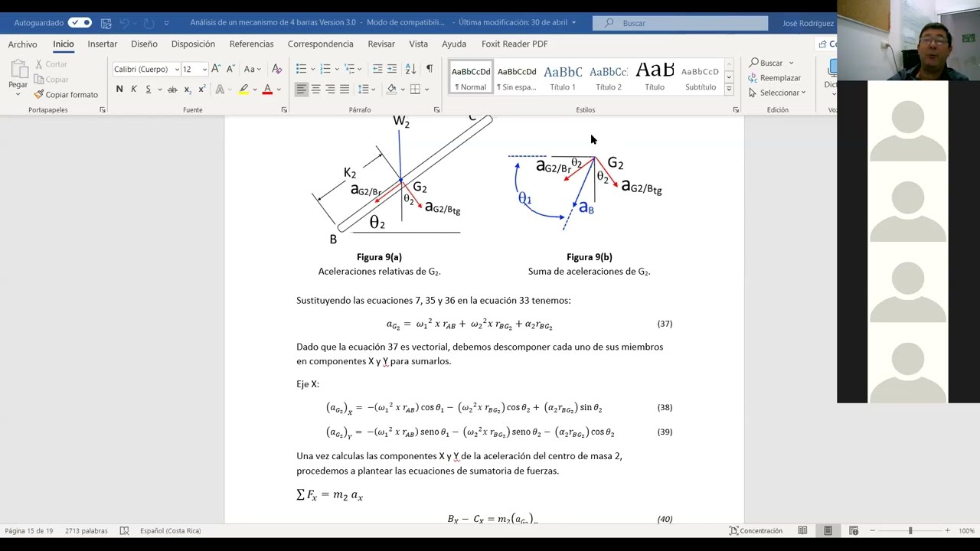Click the bullets list icon
This screenshot has width=980, height=551.
(301, 69)
